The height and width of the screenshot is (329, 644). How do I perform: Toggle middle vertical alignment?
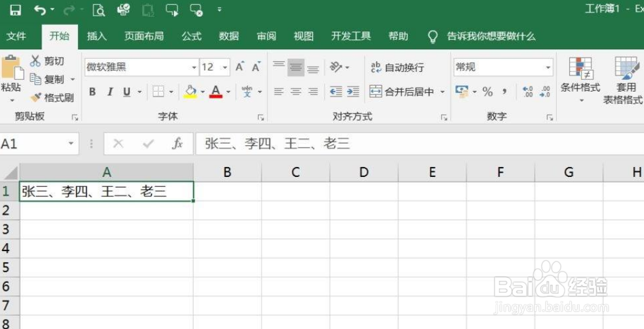pyautogui.click(x=296, y=67)
